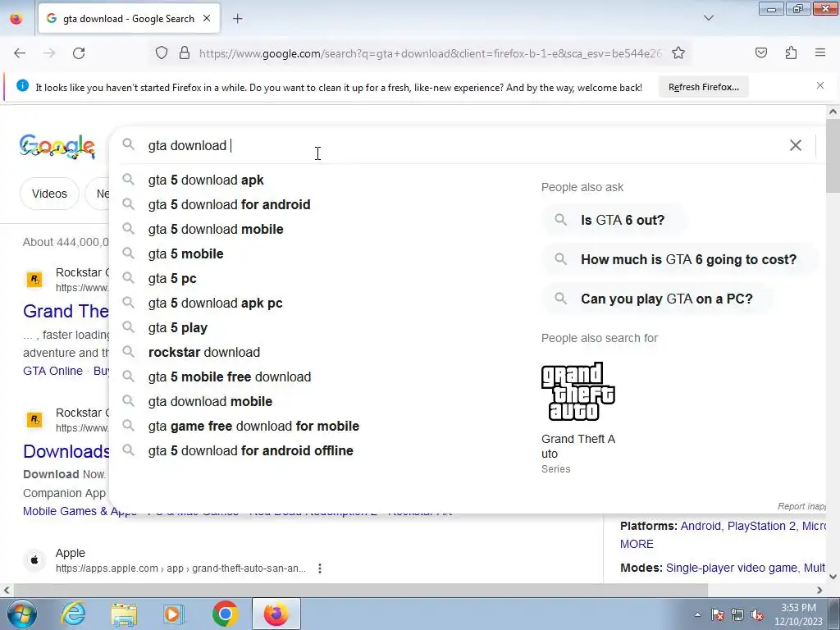
Task: Open the Windows Start menu
Action: pos(21,614)
